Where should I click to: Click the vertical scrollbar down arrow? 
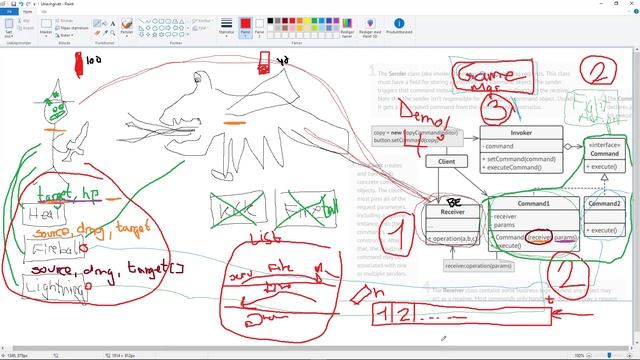(636, 343)
